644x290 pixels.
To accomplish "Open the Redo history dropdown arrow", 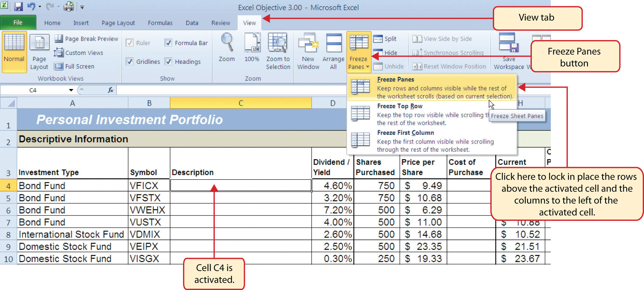I will click(x=58, y=7).
